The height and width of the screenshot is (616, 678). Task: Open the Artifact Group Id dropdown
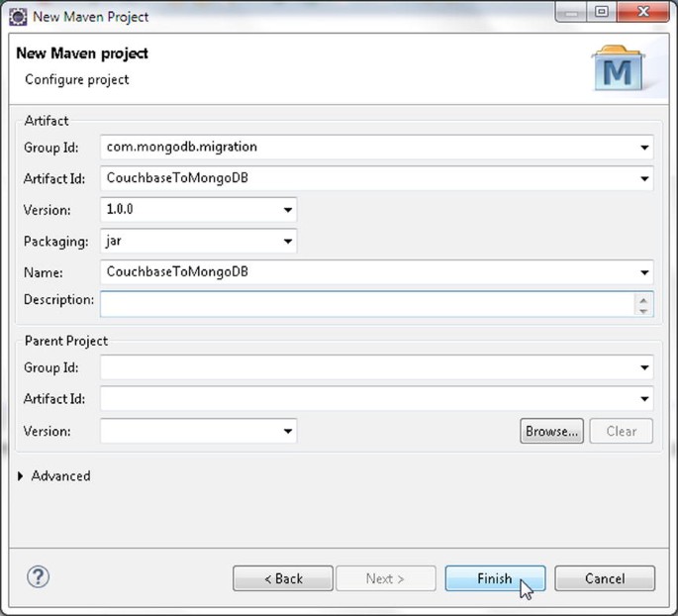[644, 148]
